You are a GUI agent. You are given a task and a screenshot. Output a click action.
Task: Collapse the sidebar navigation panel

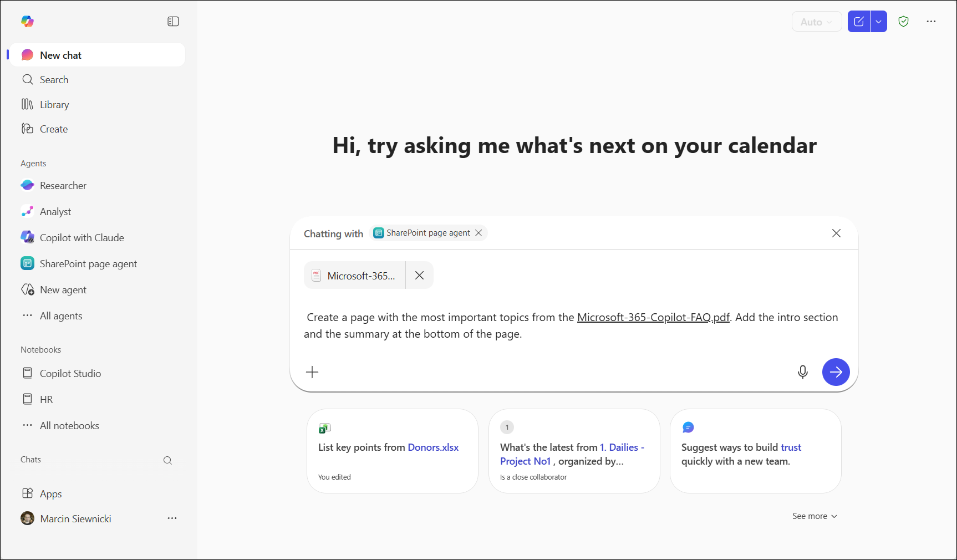173,22
